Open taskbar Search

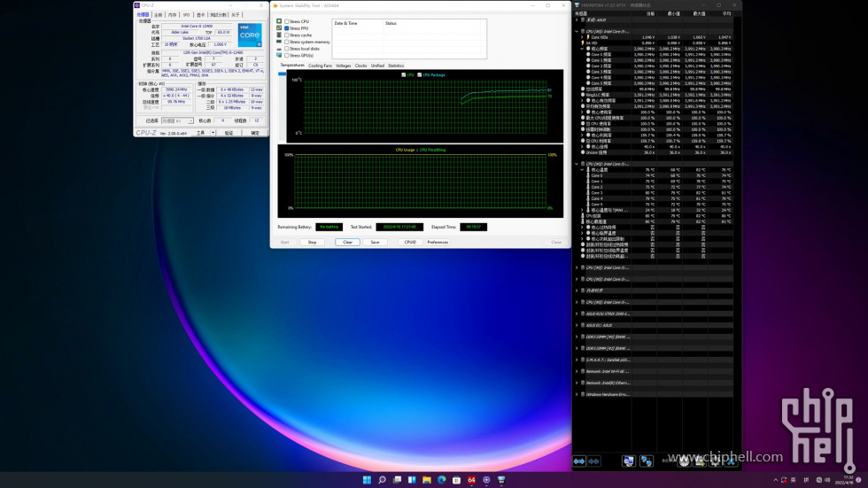382,480
